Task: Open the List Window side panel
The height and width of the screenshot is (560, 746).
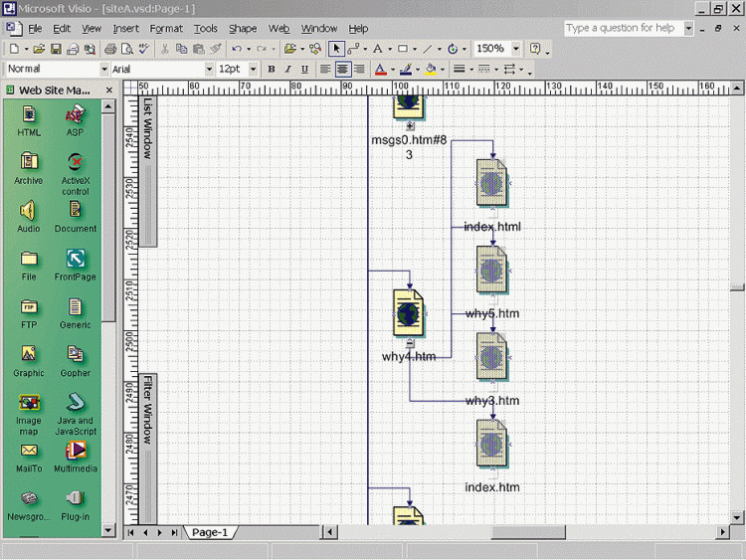Action: click(147, 171)
